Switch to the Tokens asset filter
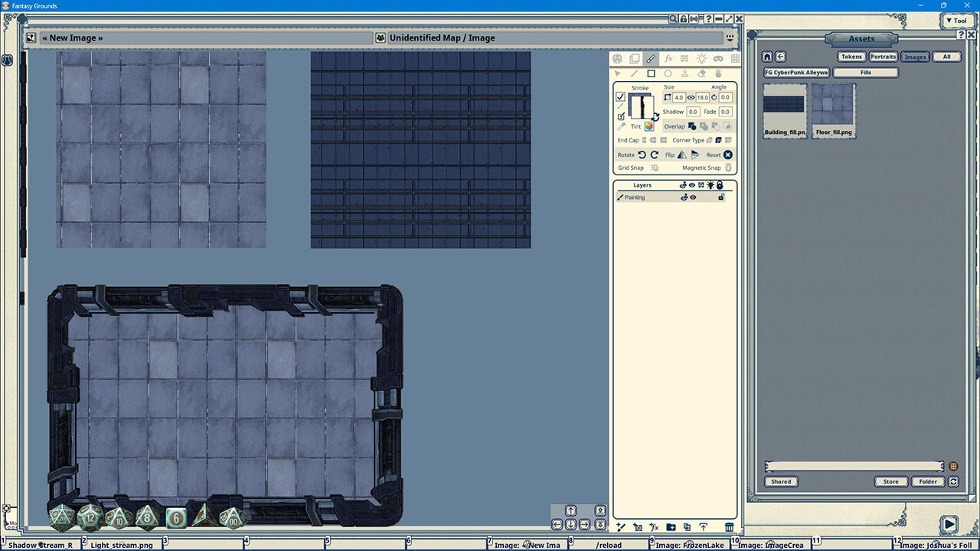This screenshot has height=551, width=980. 851,56
